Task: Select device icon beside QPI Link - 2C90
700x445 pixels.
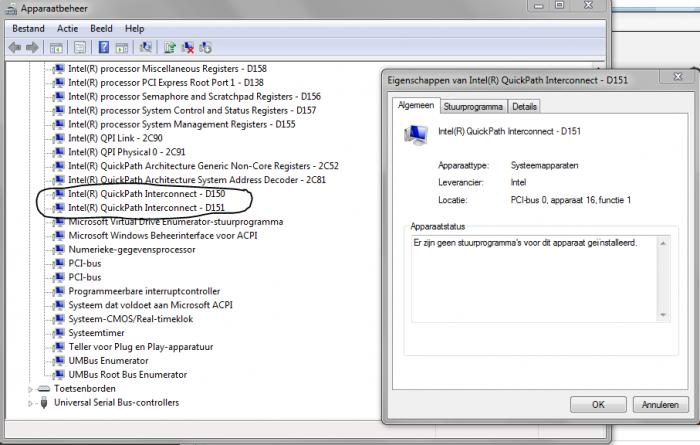Action: coord(59,138)
